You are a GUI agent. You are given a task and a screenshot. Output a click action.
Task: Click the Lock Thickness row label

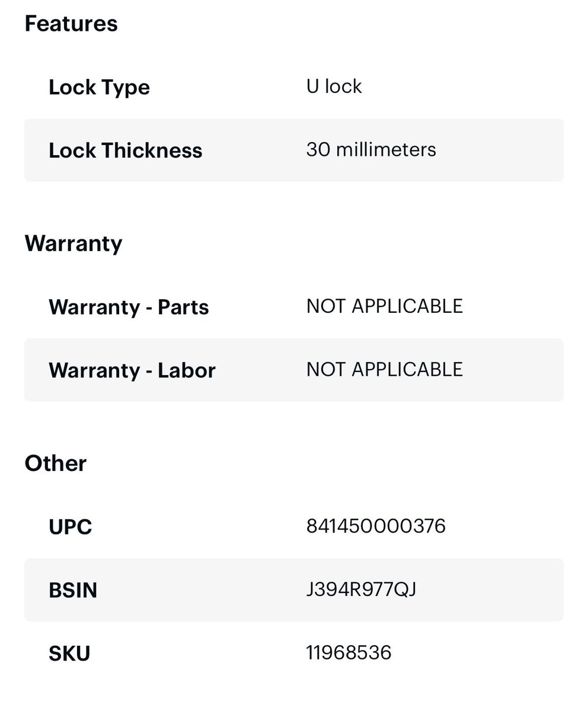(125, 150)
